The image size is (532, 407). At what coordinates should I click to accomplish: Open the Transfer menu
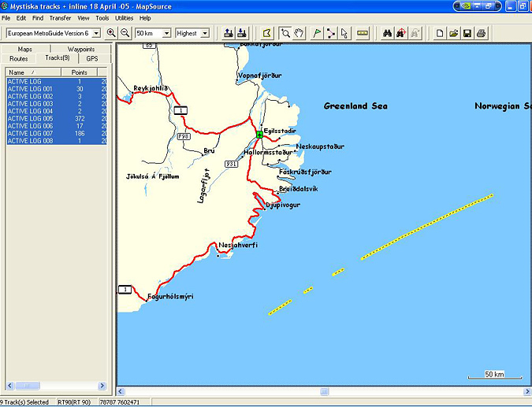[60, 18]
